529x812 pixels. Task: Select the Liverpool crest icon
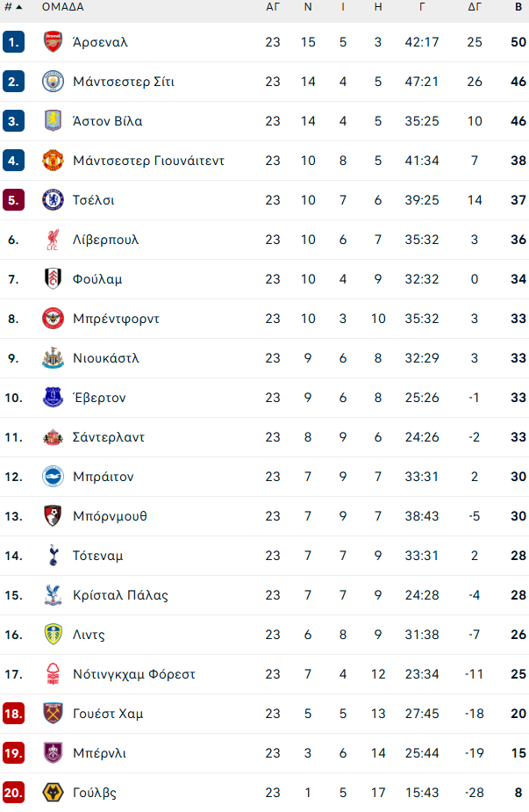pyautogui.click(x=52, y=239)
